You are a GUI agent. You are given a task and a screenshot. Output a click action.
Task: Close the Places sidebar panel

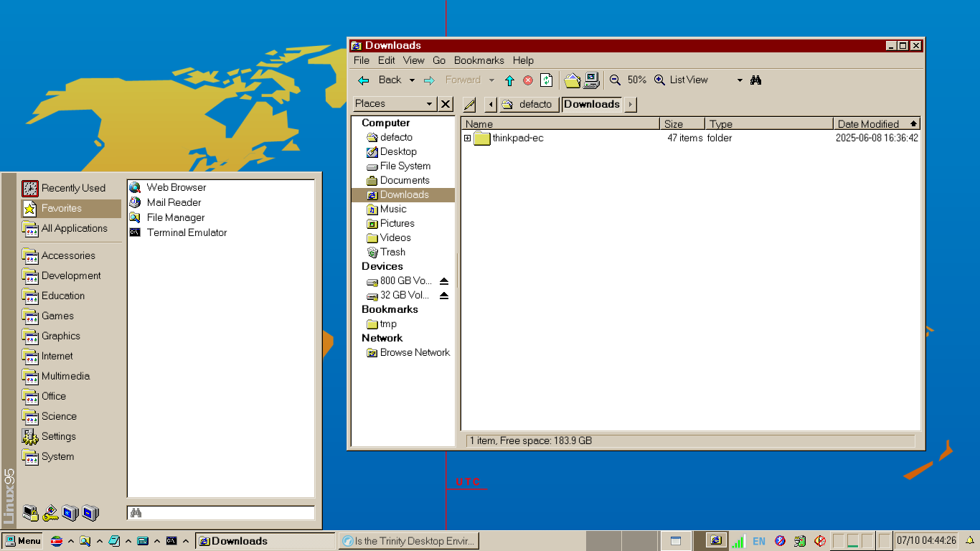point(446,104)
